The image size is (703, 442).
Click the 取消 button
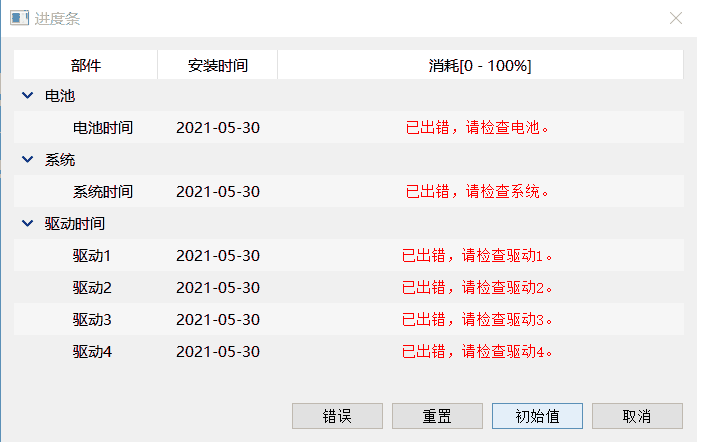pyautogui.click(x=637, y=416)
